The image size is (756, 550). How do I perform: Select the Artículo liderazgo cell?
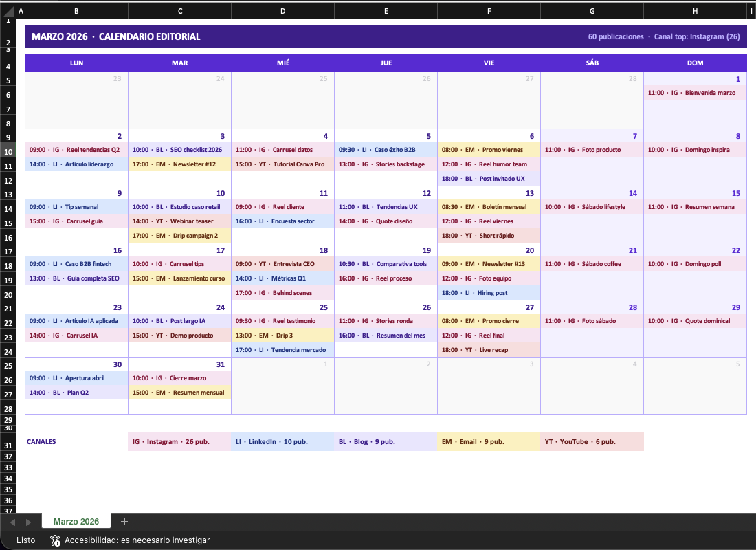click(x=77, y=164)
